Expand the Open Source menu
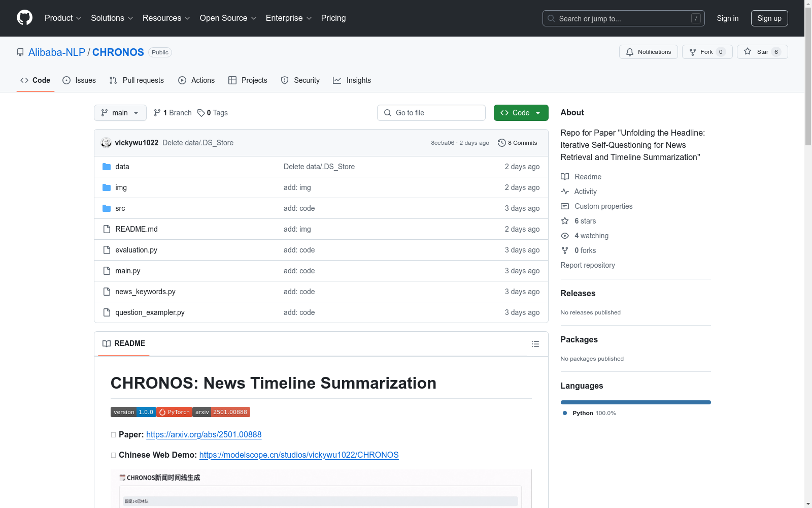 click(228, 18)
